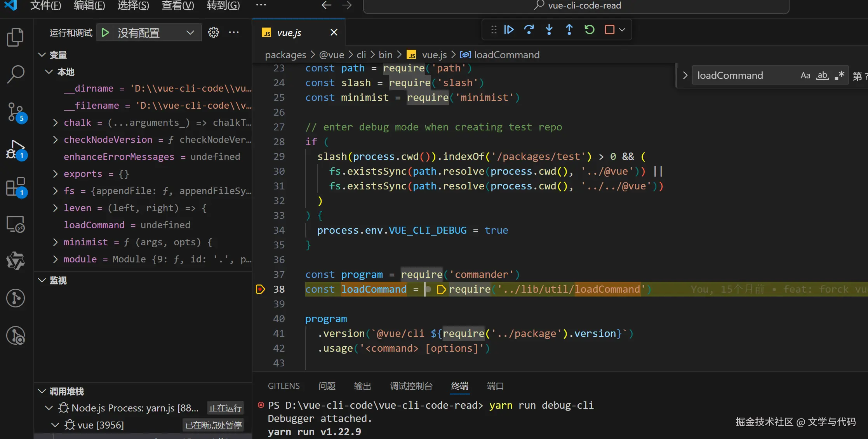Start debugging with the green play button

pos(105,33)
